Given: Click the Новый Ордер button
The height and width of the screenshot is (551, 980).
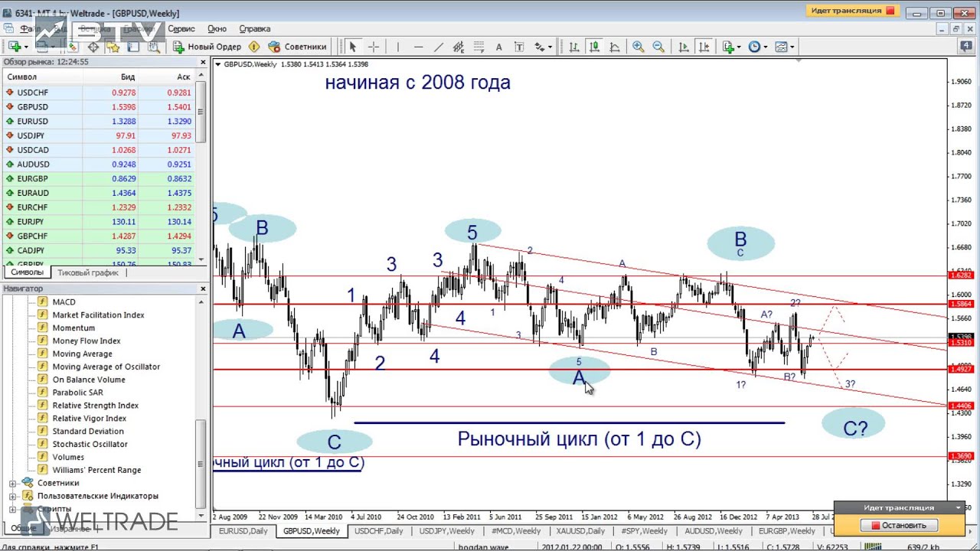Looking at the screenshot, I should coord(207,47).
